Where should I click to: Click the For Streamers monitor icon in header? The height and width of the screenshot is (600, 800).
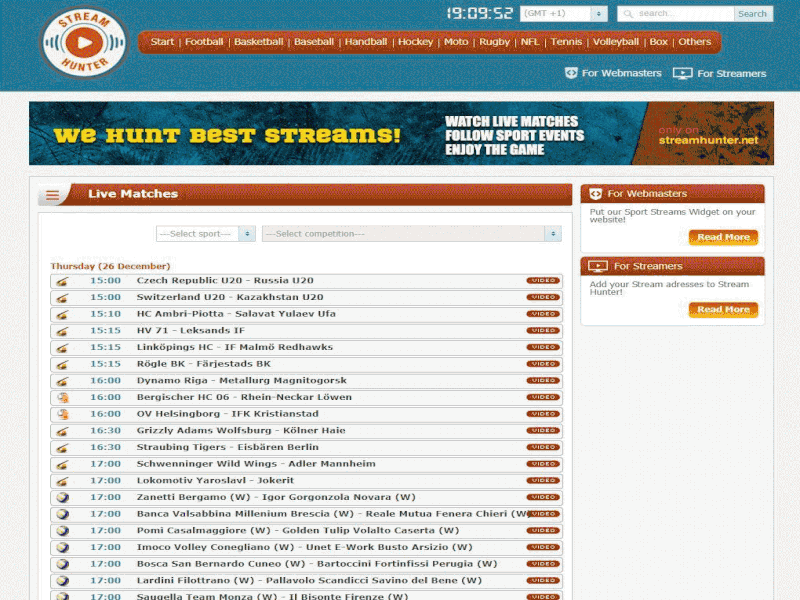[682, 73]
